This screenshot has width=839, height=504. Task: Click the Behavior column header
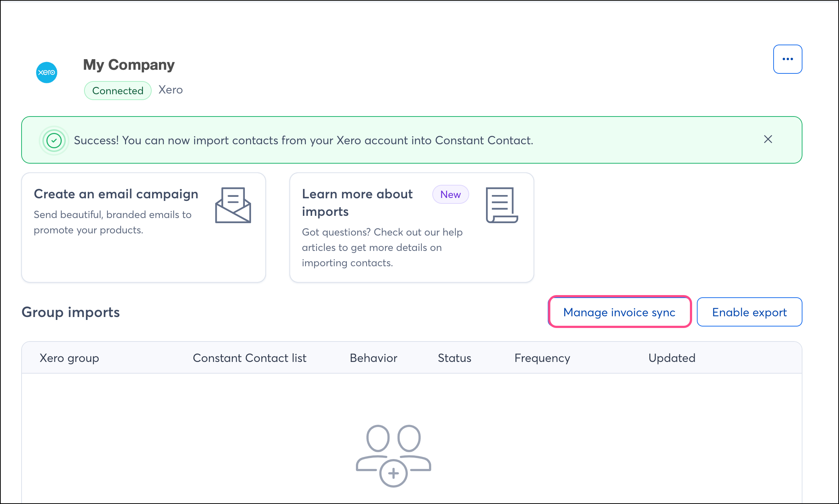[x=373, y=358]
